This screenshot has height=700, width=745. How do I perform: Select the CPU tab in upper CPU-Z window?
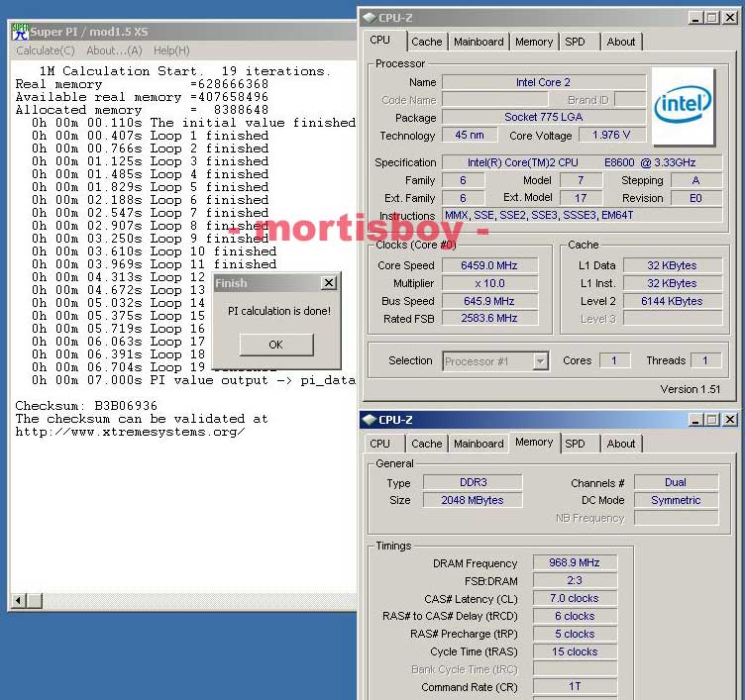[x=380, y=41]
